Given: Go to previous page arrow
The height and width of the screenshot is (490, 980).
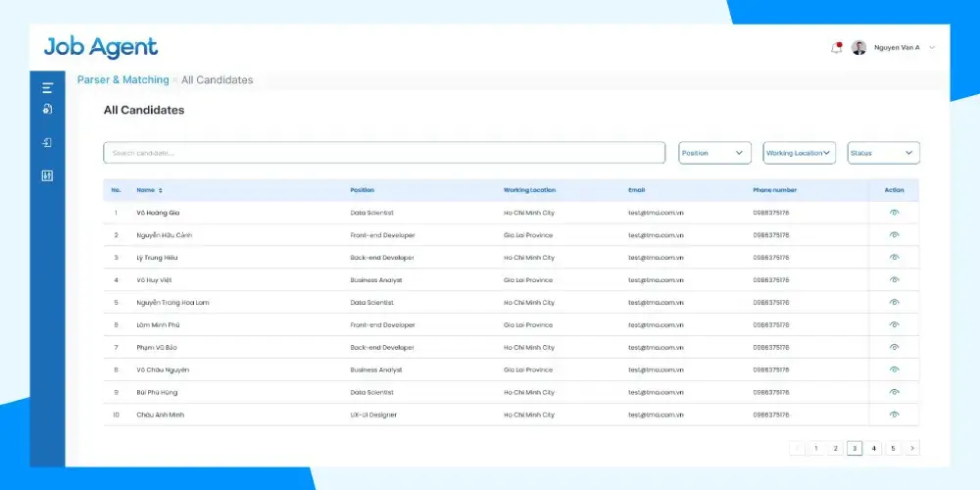Looking at the screenshot, I should (x=797, y=448).
